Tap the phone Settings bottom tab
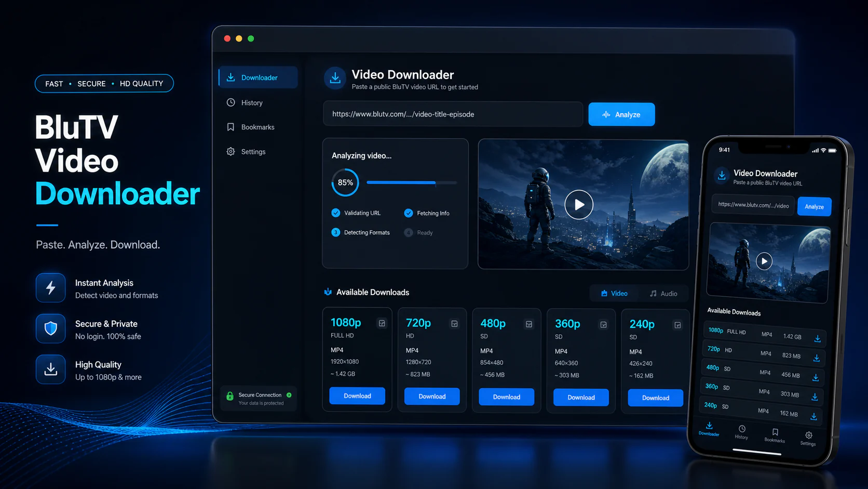This screenshot has width=868, height=489. pos(808,438)
